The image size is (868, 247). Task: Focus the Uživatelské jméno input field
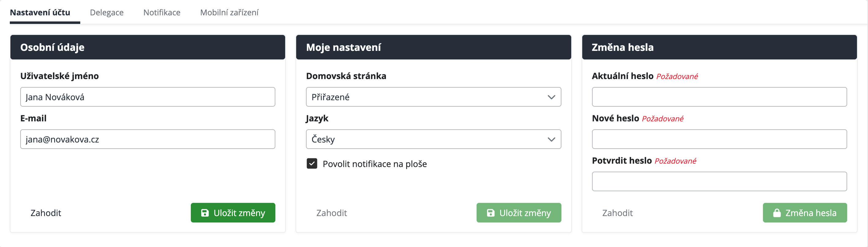point(148,97)
